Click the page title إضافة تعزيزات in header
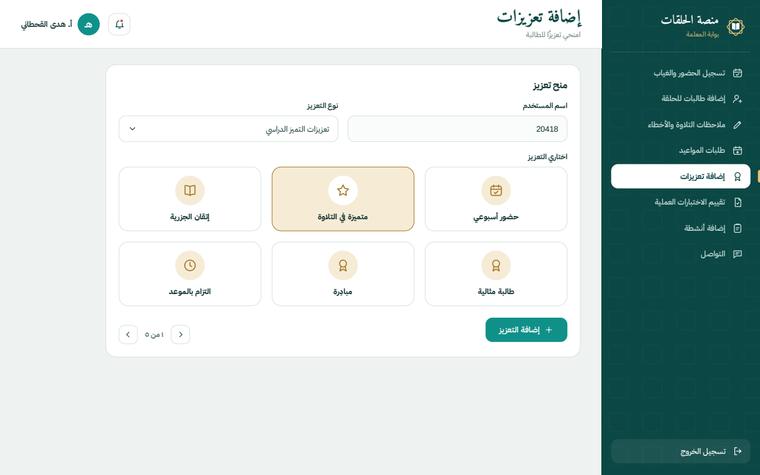The height and width of the screenshot is (475, 760). pos(539,18)
